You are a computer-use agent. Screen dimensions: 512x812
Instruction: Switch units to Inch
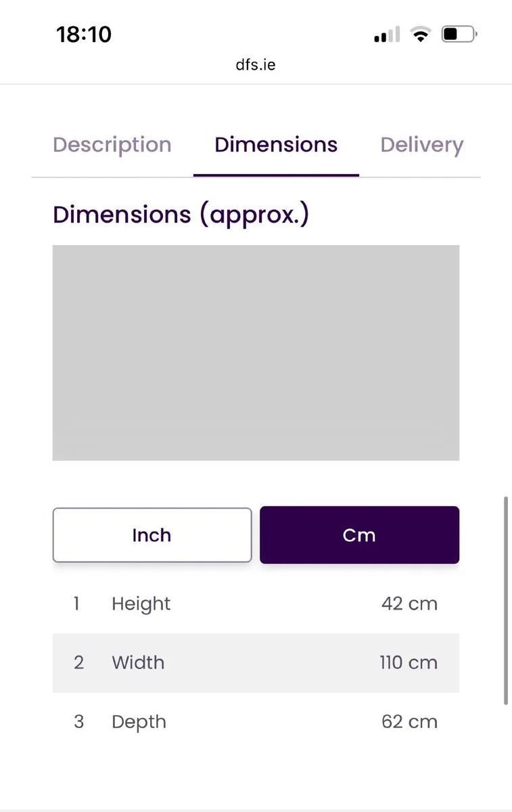tap(152, 535)
